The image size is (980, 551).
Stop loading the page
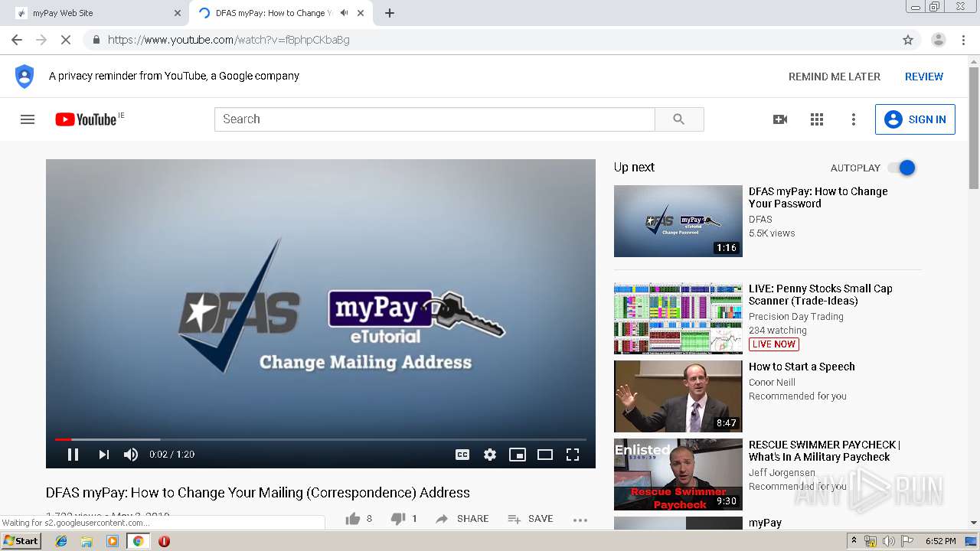pyautogui.click(x=66, y=40)
